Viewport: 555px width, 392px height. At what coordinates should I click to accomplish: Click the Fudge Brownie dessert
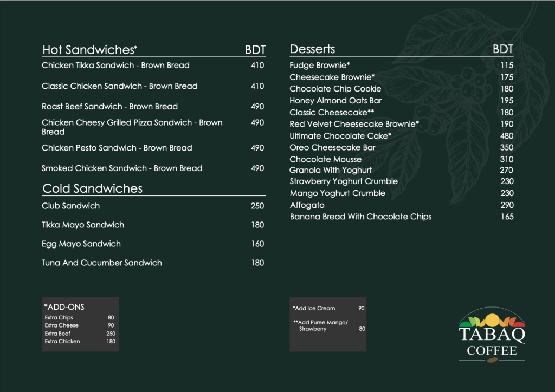click(320, 66)
